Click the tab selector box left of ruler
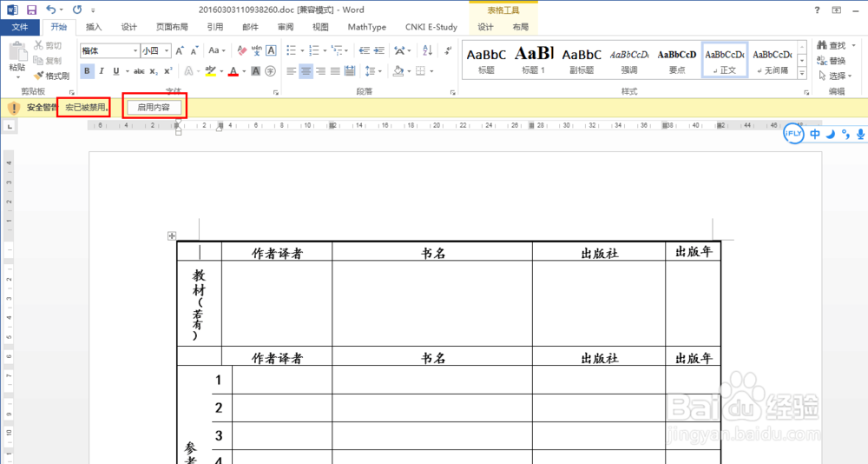The image size is (868, 464). point(10,127)
